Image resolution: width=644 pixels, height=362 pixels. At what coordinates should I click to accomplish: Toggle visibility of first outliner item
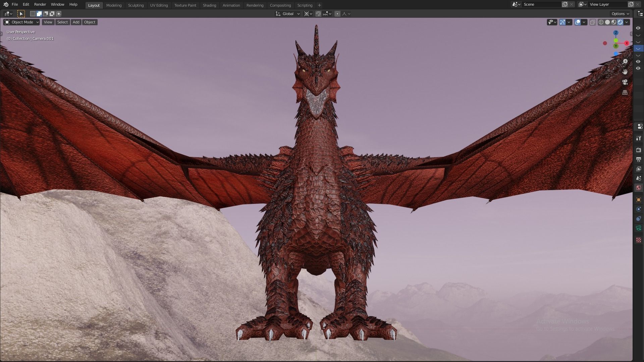click(638, 28)
